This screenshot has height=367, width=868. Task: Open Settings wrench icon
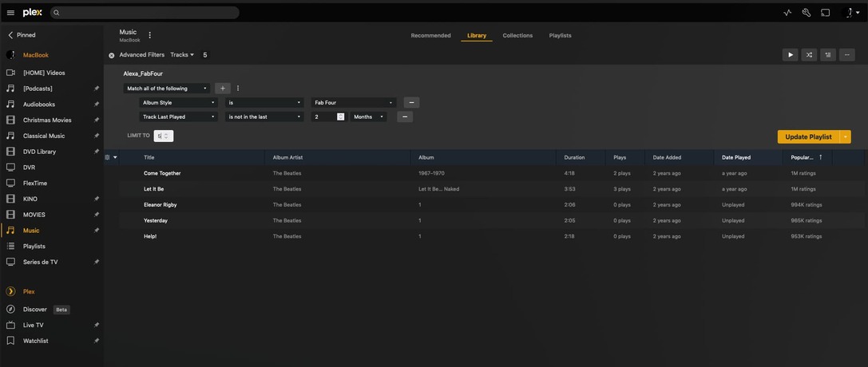click(x=807, y=13)
